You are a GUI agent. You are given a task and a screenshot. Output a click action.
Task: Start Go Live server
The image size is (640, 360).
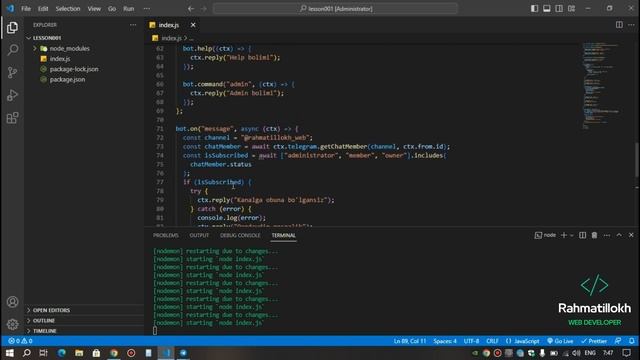[x=560, y=341]
